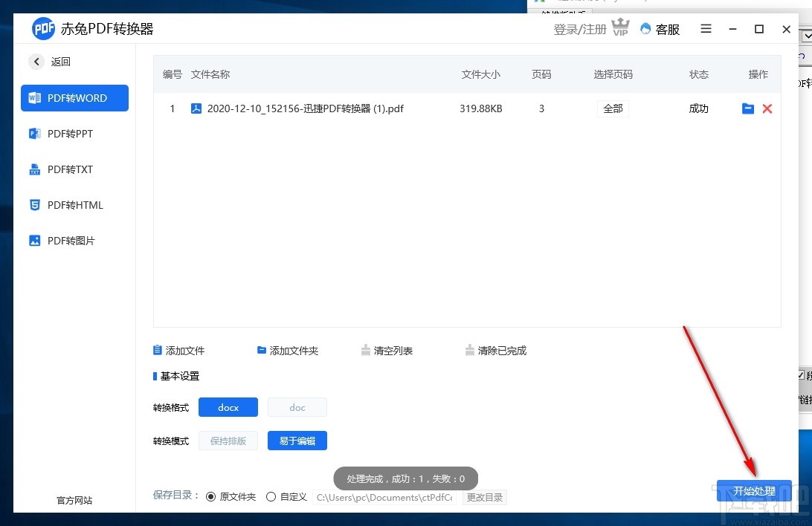Open the hamburger menu

click(x=705, y=29)
